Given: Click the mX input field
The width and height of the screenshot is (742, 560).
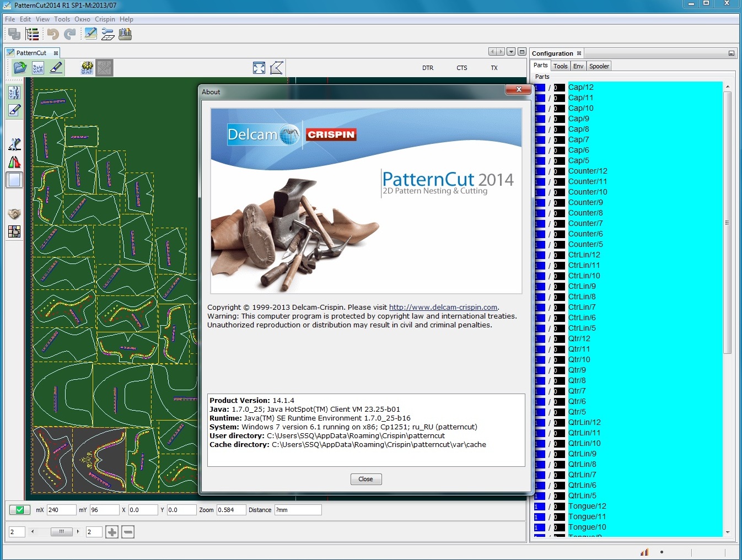Looking at the screenshot, I should pyautogui.click(x=61, y=510).
